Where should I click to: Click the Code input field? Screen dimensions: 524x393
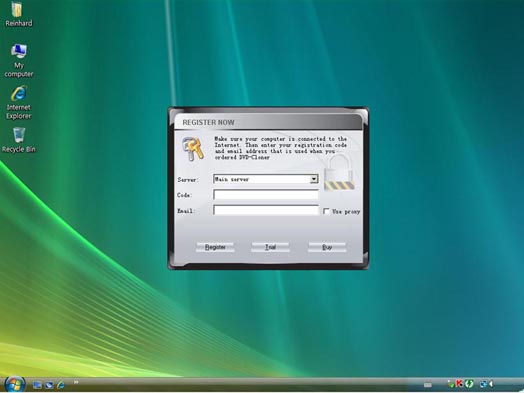[x=266, y=194]
